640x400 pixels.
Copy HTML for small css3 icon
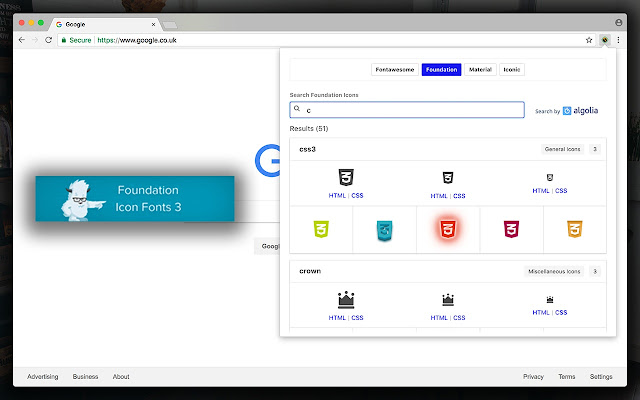pos(541,191)
